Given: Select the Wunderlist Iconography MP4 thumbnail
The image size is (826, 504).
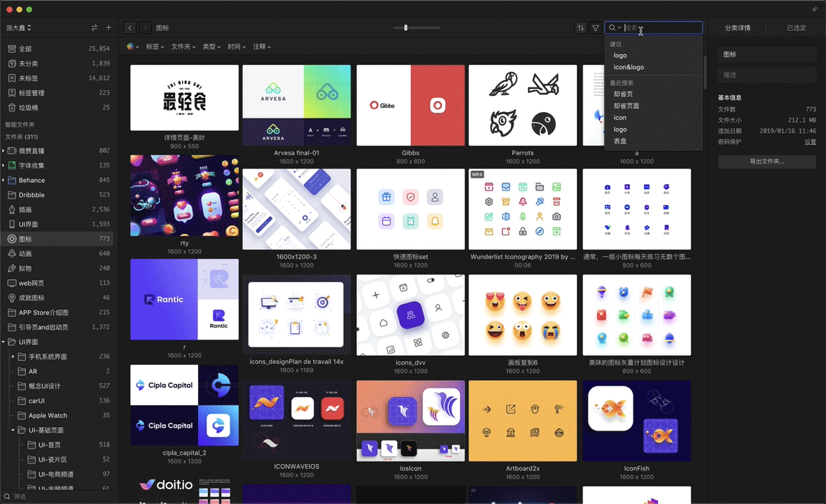Looking at the screenshot, I should pos(523,209).
